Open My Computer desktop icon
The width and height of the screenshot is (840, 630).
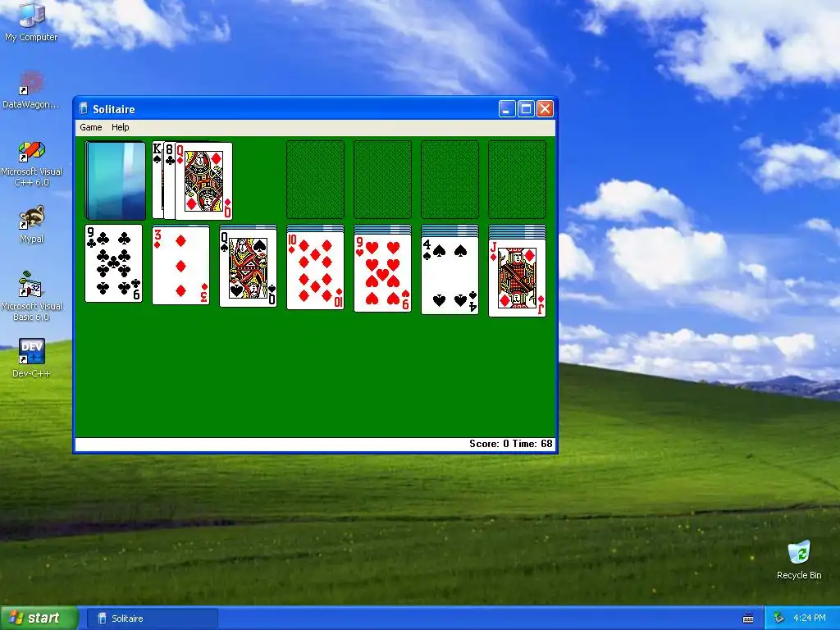[31, 22]
